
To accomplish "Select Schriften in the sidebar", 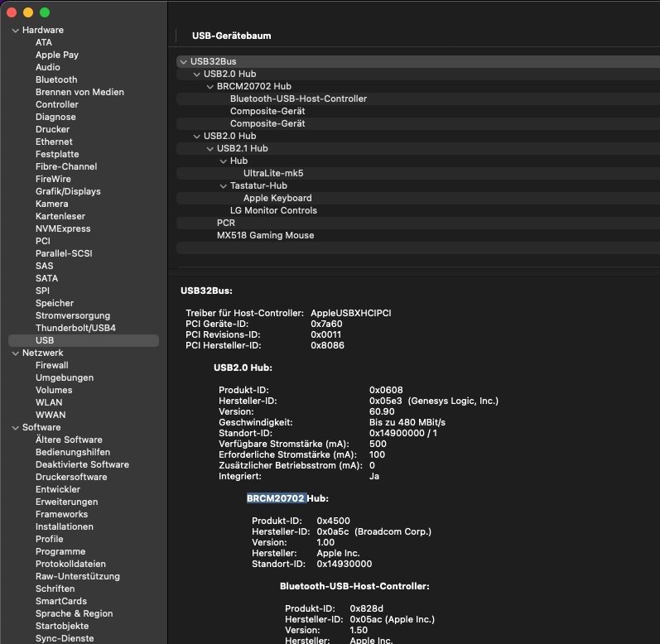I will (55, 589).
